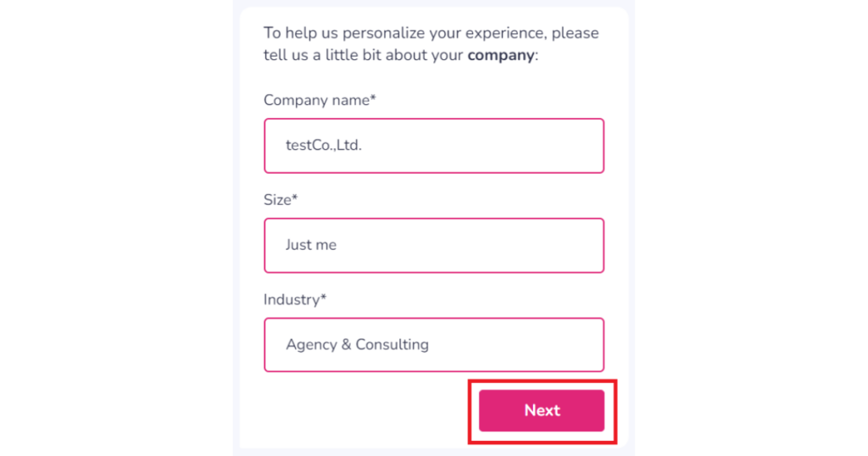Click the "Industry*" field label
The height and width of the screenshot is (456, 868).
pos(294,299)
